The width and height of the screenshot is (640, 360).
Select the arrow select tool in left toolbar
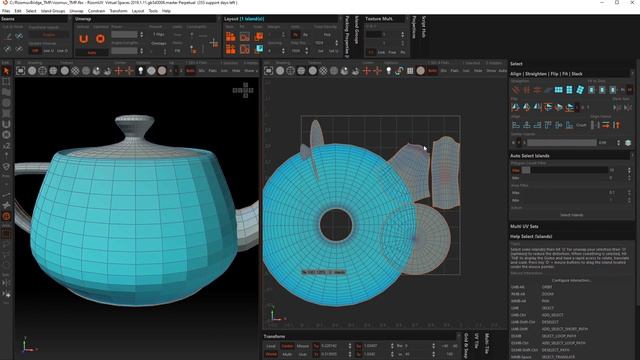pyautogui.click(x=6, y=71)
